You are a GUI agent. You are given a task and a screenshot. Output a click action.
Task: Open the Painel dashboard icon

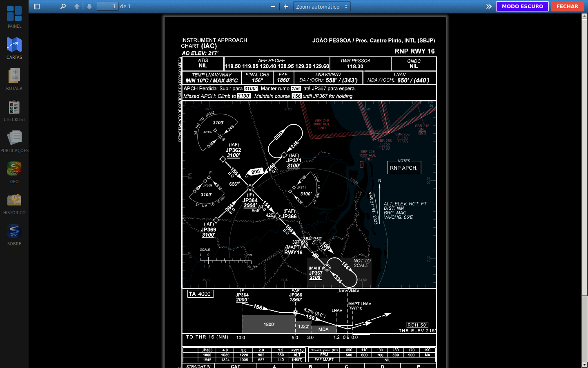coord(14,17)
